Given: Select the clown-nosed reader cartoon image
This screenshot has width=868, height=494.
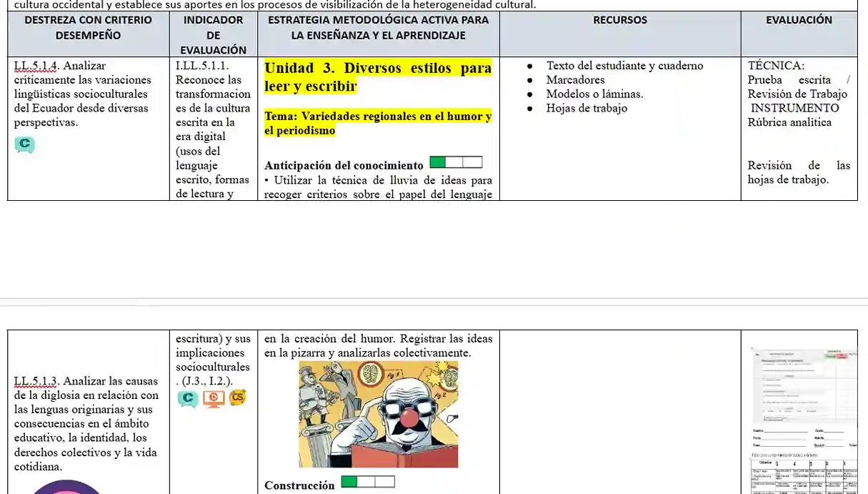Looking at the screenshot, I should pyautogui.click(x=378, y=414).
